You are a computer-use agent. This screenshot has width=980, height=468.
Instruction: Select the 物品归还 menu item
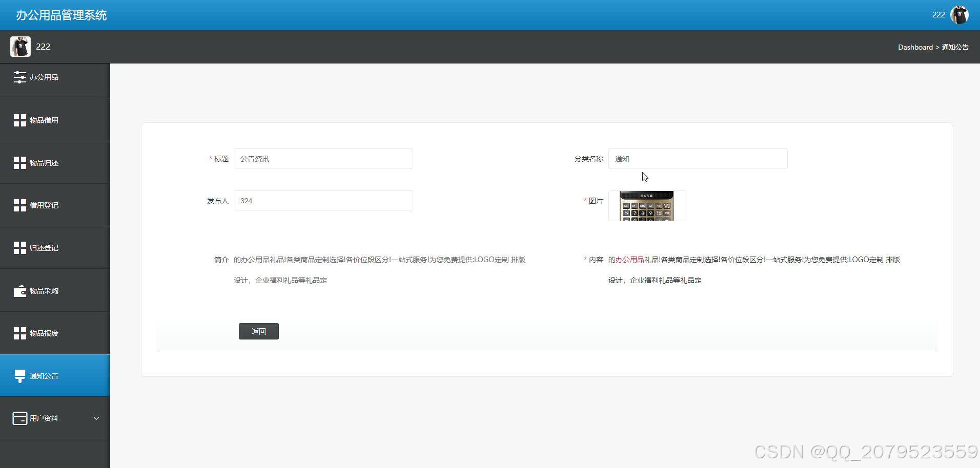(55, 163)
